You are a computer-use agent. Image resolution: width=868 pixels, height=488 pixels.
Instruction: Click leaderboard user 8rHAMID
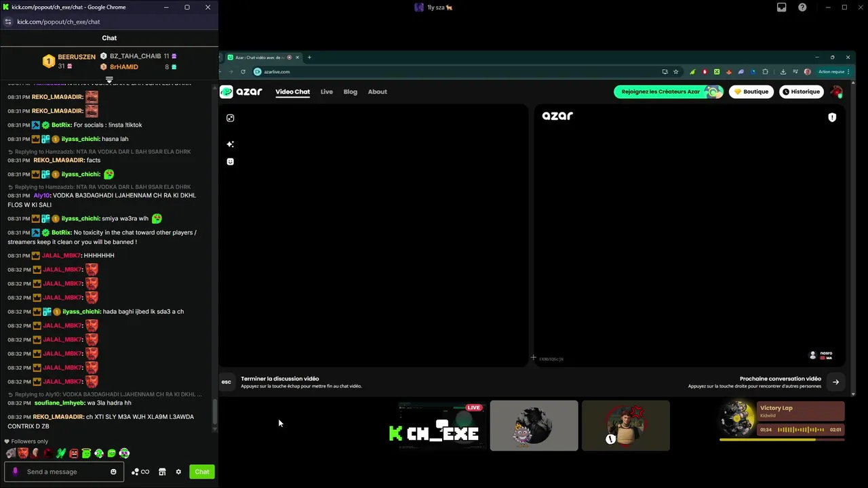(124, 67)
